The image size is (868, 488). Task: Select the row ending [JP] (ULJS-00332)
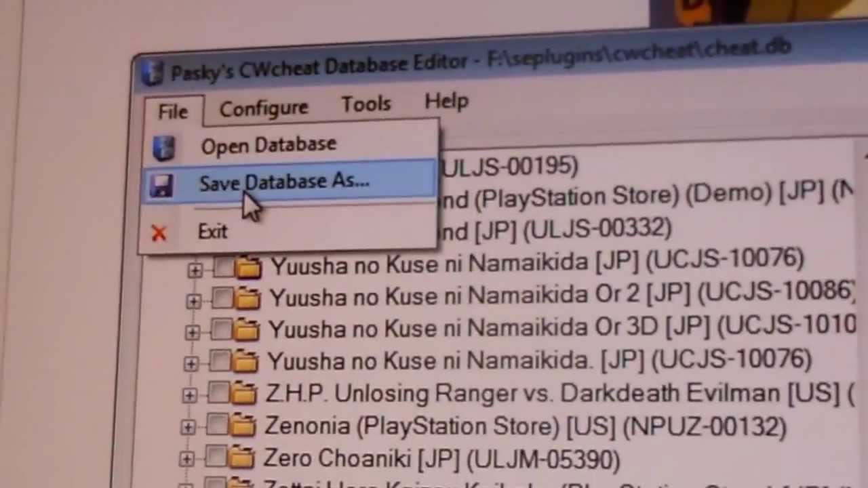(556, 230)
